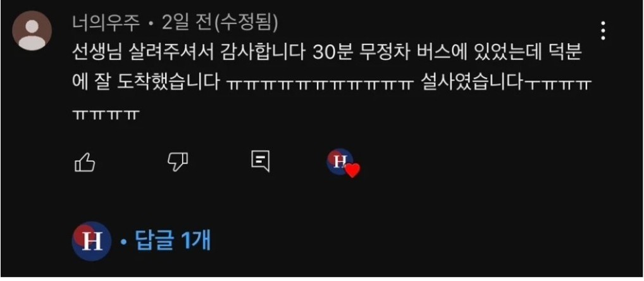
Task: Expand the 답글 1개 replies
Action: click(x=173, y=240)
